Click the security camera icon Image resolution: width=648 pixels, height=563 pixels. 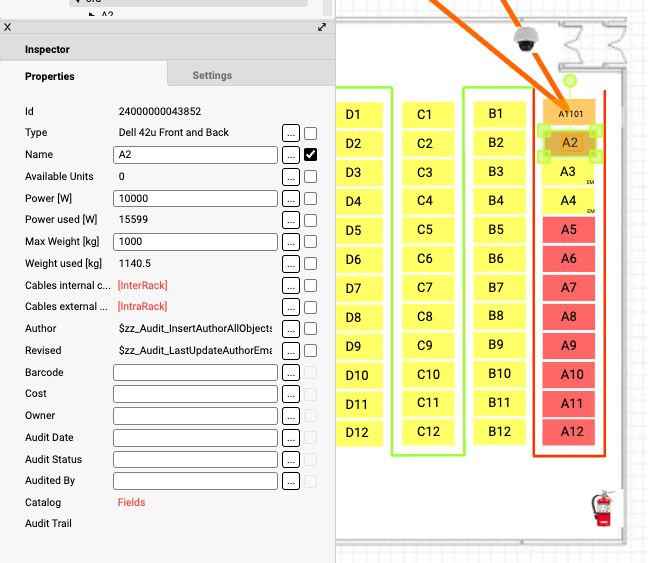pos(526,40)
